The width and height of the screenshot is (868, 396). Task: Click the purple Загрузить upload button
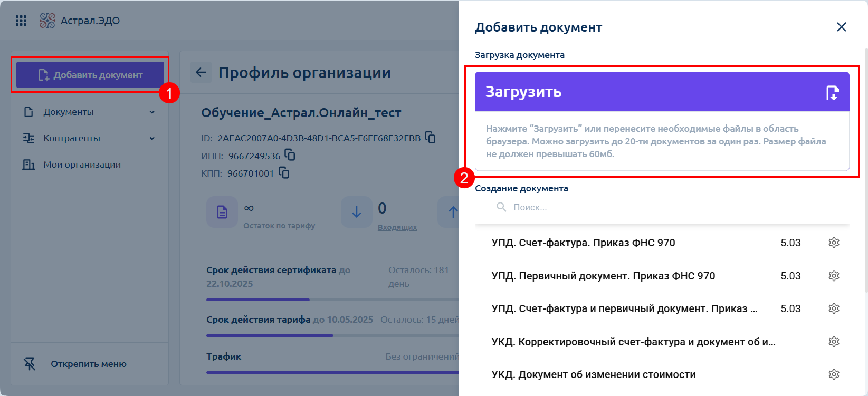[661, 92]
